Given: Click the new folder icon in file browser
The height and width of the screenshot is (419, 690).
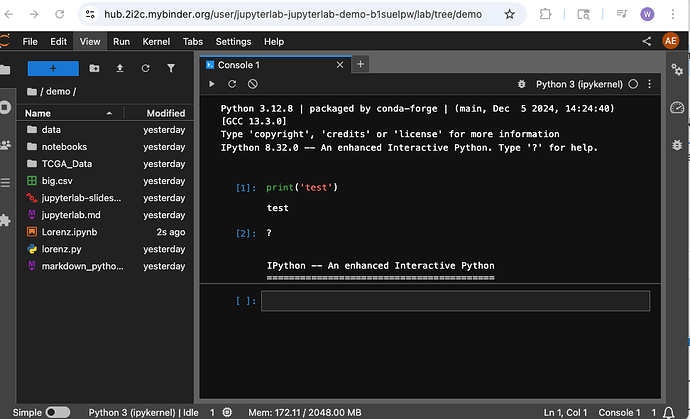Looking at the screenshot, I should pyautogui.click(x=94, y=68).
